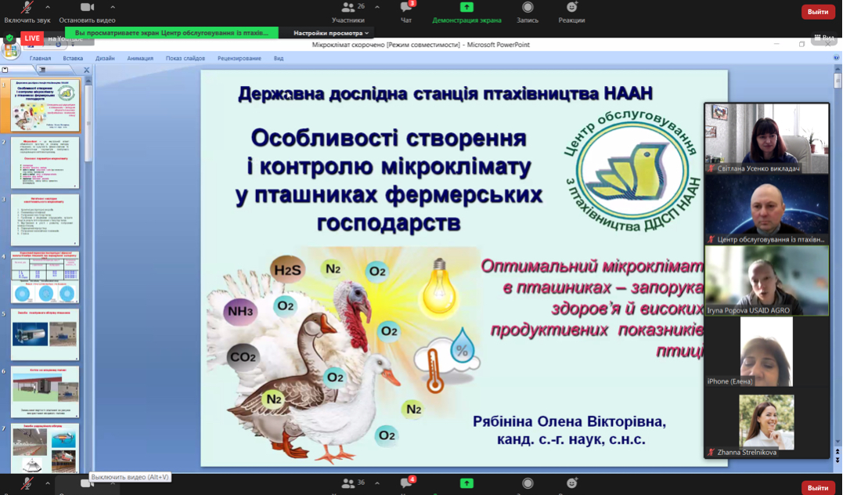Click the unlabeled share-screen icon in lower toolbar
The image size is (868, 495).
coord(466,483)
